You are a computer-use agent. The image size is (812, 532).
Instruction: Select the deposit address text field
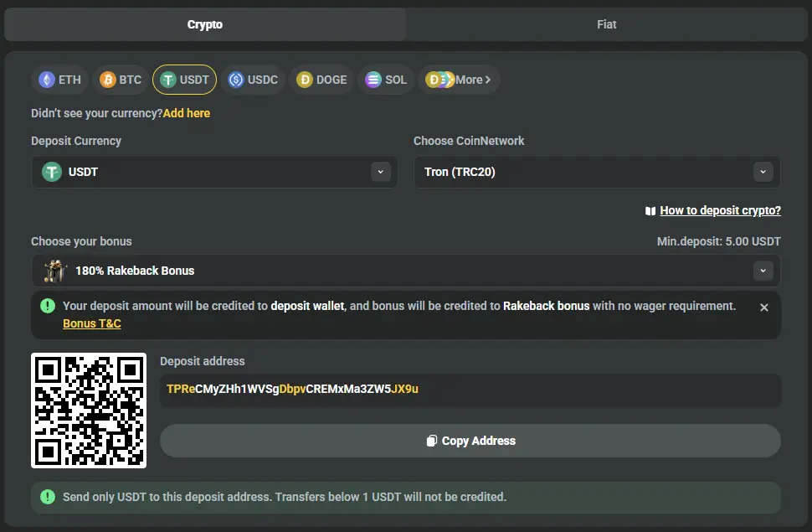pyautogui.click(x=470, y=390)
